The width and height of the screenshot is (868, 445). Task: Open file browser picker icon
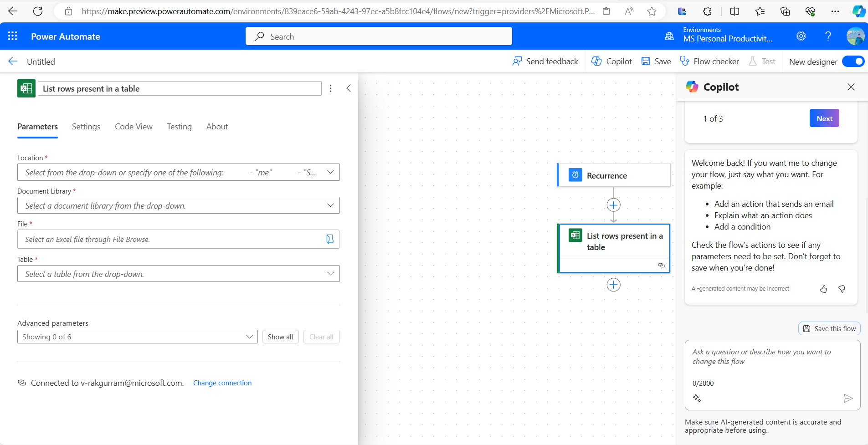(330, 239)
